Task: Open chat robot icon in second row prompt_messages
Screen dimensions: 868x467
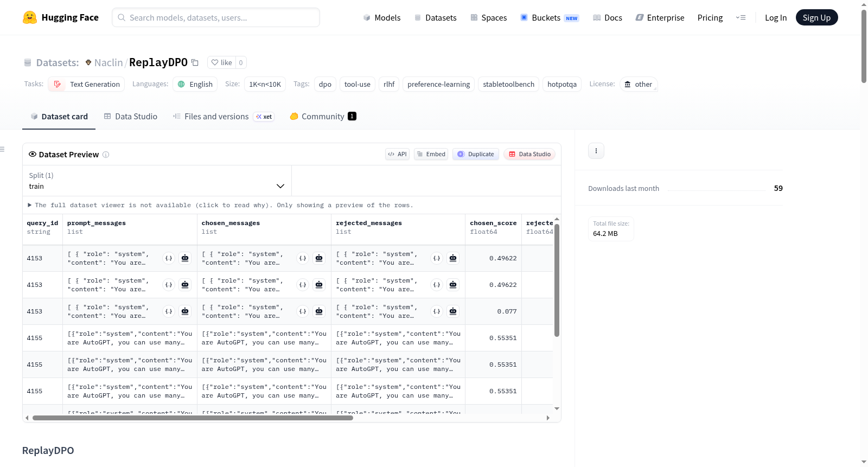Action: [x=185, y=285]
